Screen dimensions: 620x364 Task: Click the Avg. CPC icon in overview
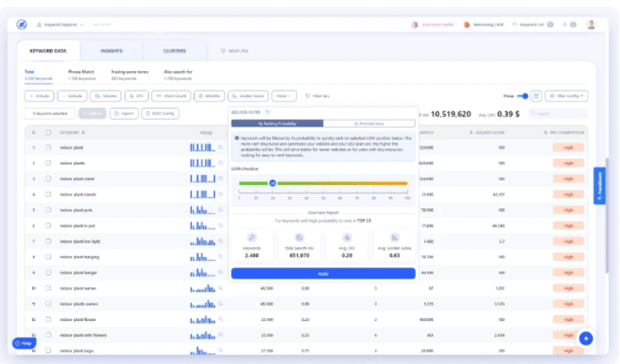click(346, 237)
